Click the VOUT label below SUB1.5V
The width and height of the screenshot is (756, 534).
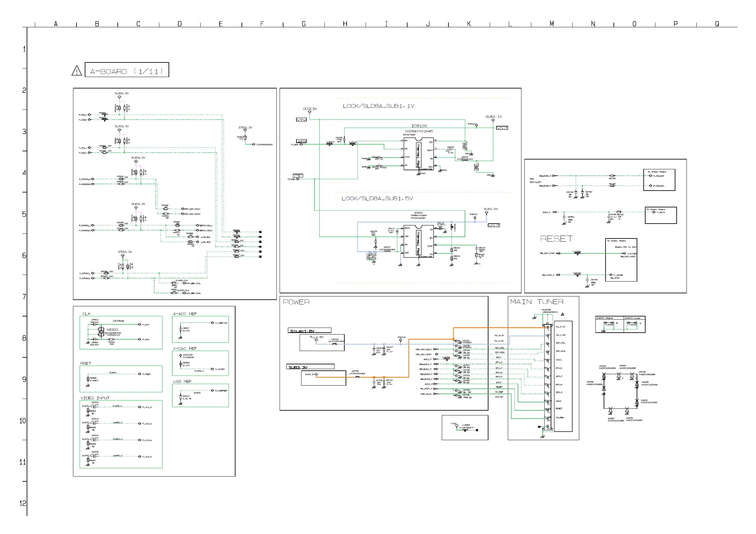pos(494,225)
